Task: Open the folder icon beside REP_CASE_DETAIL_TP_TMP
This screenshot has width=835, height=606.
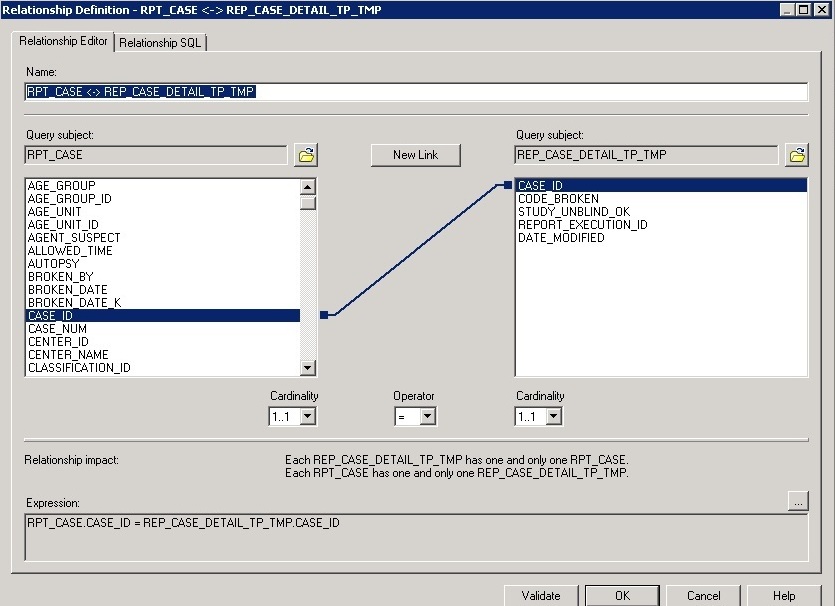Action: (x=797, y=154)
